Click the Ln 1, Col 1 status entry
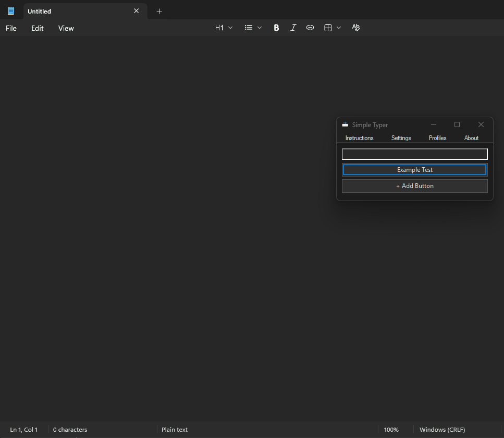The image size is (504, 438). click(x=24, y=430)
